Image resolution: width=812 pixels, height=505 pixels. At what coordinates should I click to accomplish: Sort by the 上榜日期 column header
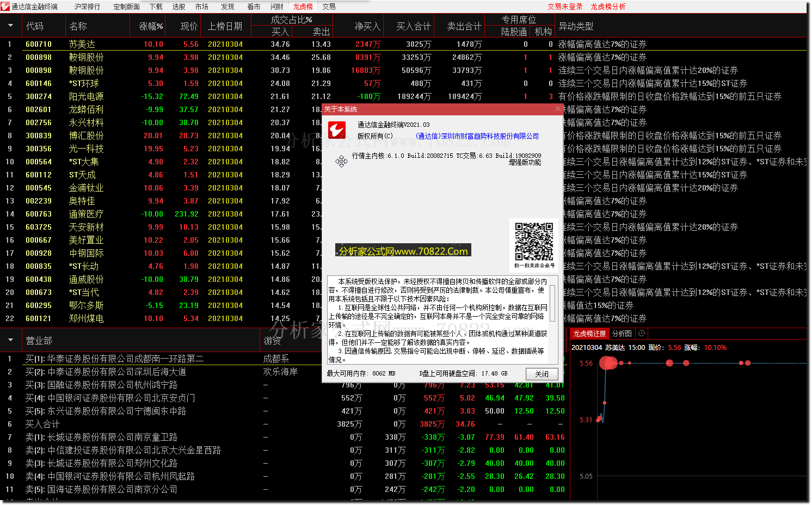pos(225,26)
